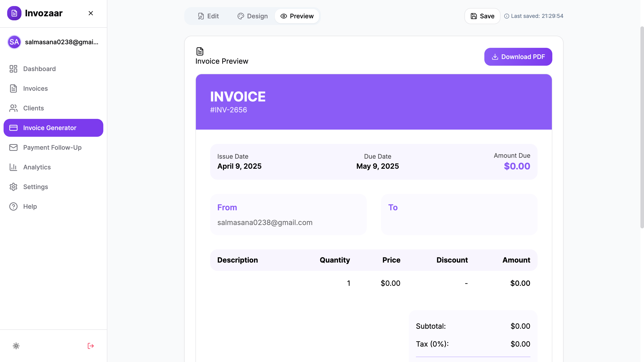Click the Settings gear icon
This screenshot has height=362, width=644.
pyautogui.click(x=13, y=187)
